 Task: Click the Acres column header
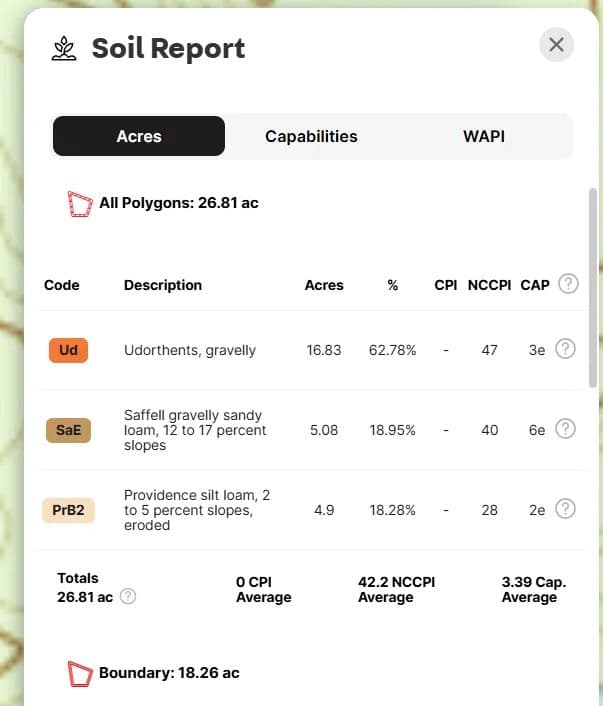(324, 285)
